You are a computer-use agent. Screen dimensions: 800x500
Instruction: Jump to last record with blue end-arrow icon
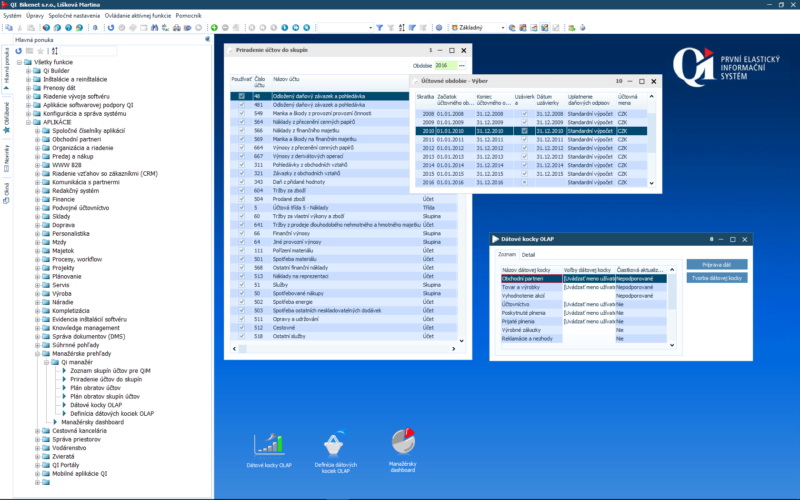[x=307, y=28]
